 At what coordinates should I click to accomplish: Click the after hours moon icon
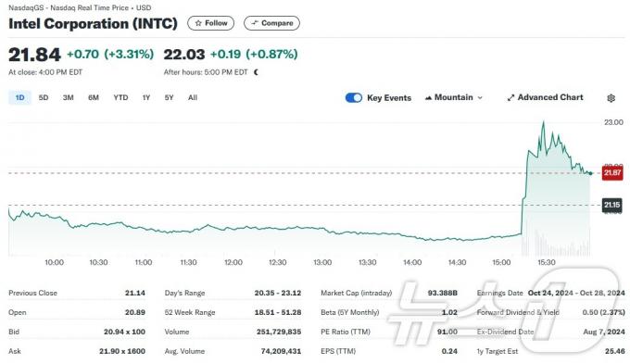[x=257, y=72]
